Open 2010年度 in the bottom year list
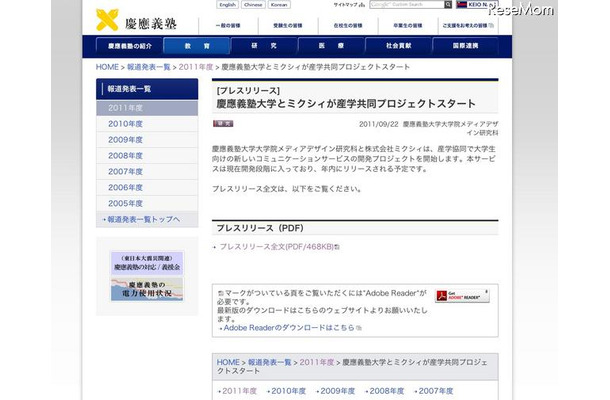Viewport: 610px width, 400px height. tap(287, 391)
